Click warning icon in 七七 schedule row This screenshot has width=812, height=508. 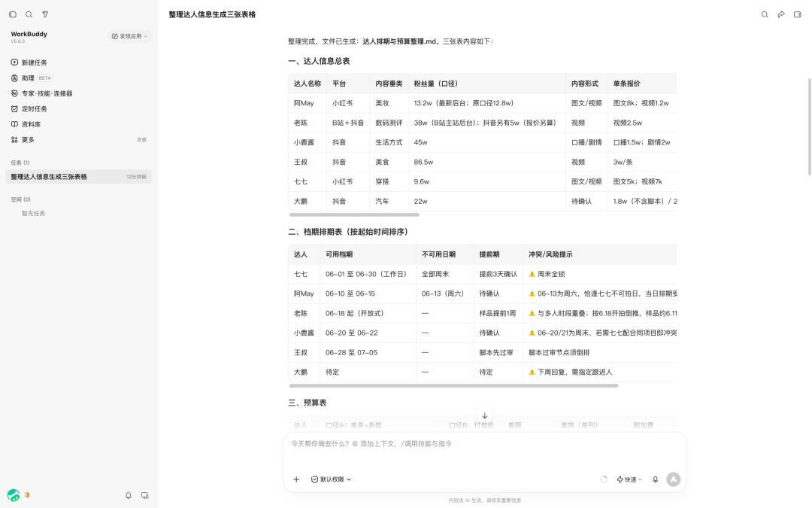tap(532, 274)
